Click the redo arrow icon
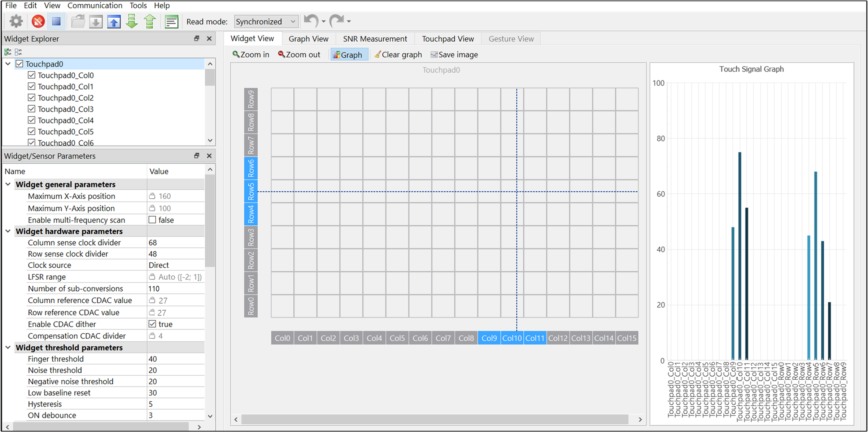The height and width of the screenshot is (432, 868). point(337,21)
